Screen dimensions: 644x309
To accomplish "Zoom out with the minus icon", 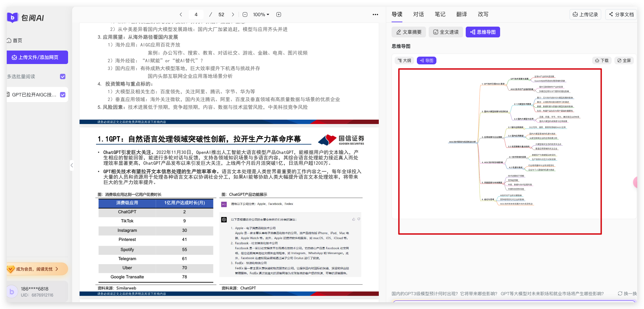I will 245,14.
